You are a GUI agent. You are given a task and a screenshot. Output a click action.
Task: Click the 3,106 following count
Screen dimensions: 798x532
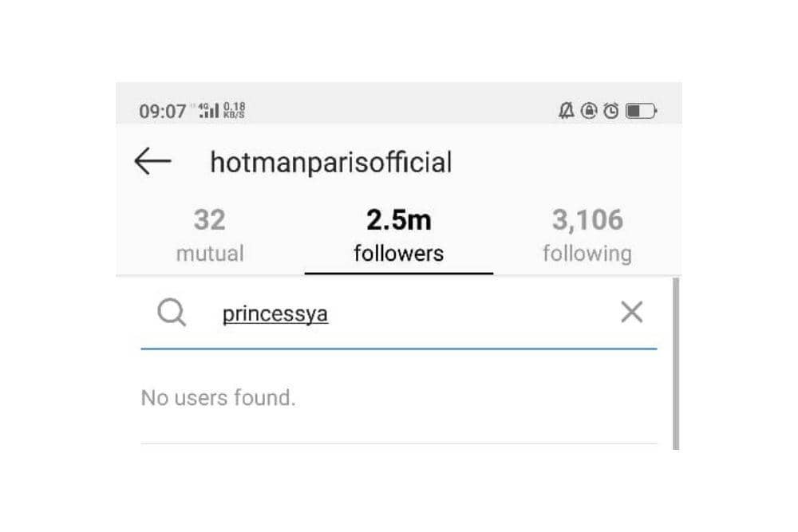pyautogui.click(x=588, y=219)
